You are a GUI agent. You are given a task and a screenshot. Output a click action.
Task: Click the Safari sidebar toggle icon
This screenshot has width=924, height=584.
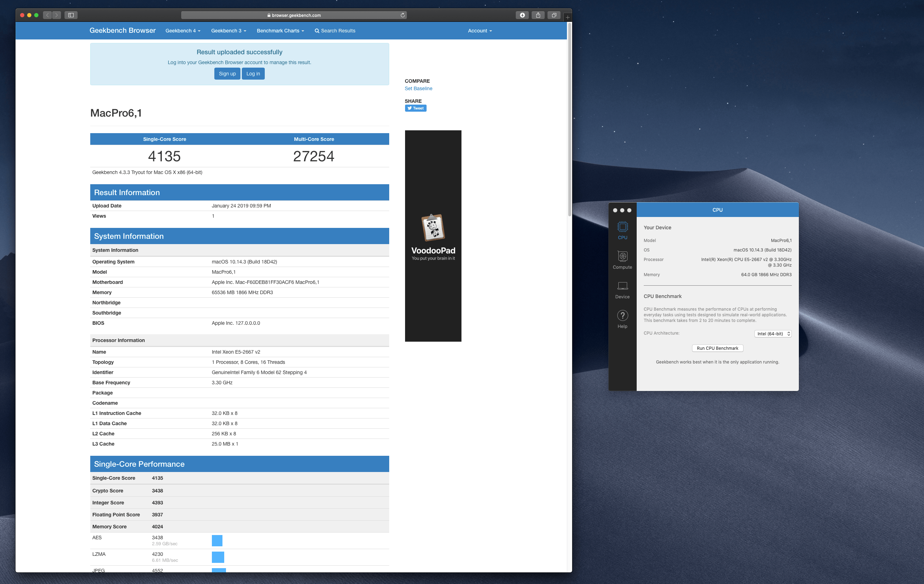[x=71, y=15]
